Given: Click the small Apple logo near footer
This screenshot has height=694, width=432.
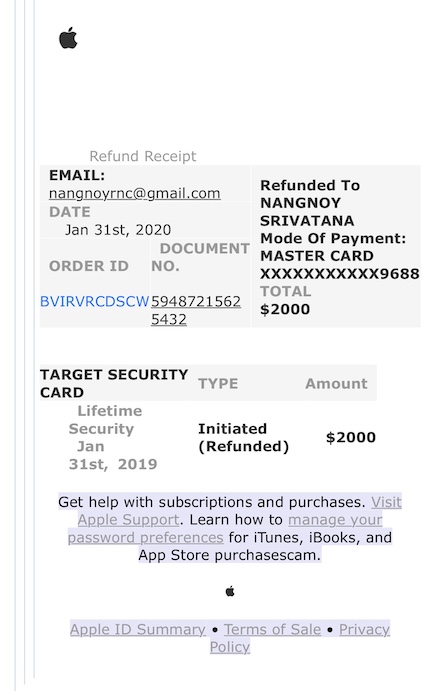Looking at the screenshot, I should [x=230, y=591].
